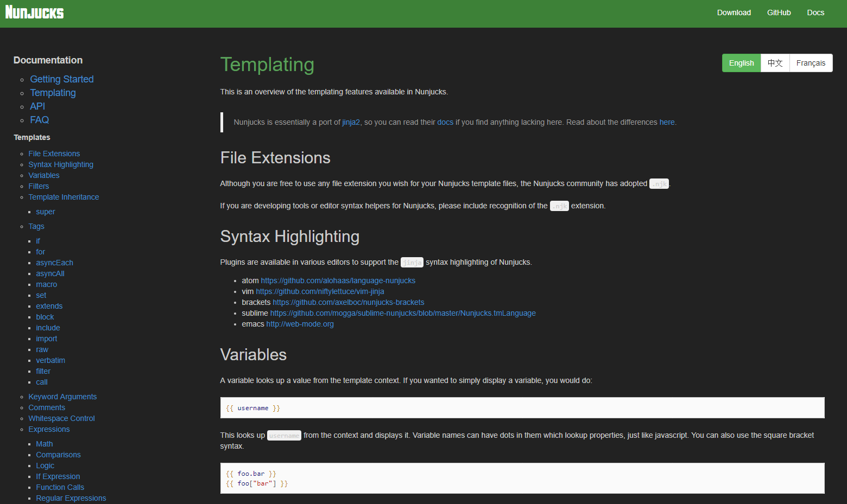
Task: Open the super sidebar link
Action: point(46,212)
